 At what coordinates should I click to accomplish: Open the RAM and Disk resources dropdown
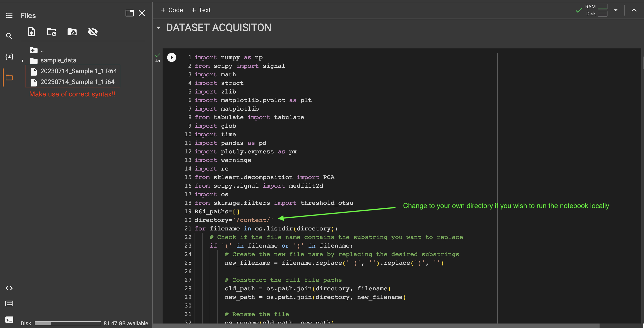[615, 10]
